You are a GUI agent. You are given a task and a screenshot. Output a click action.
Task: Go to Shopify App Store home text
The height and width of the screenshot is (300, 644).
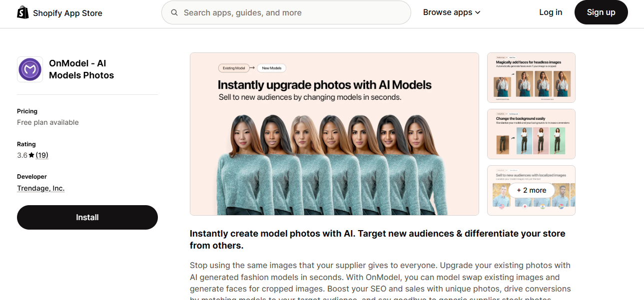(67, 13)
